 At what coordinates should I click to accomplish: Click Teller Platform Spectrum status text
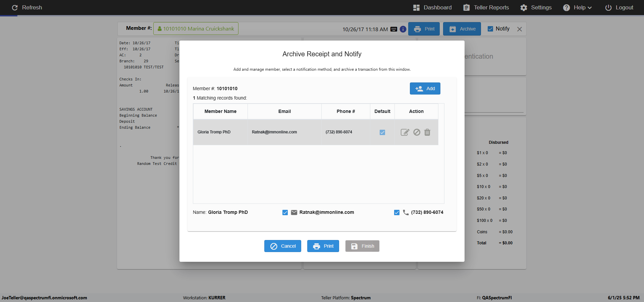(x=346, y=298)
